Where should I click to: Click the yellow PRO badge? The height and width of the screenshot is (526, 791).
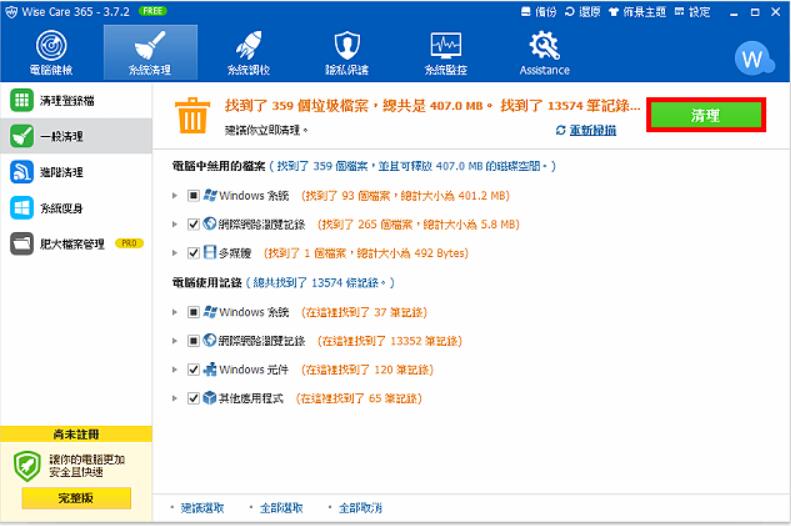129,243
